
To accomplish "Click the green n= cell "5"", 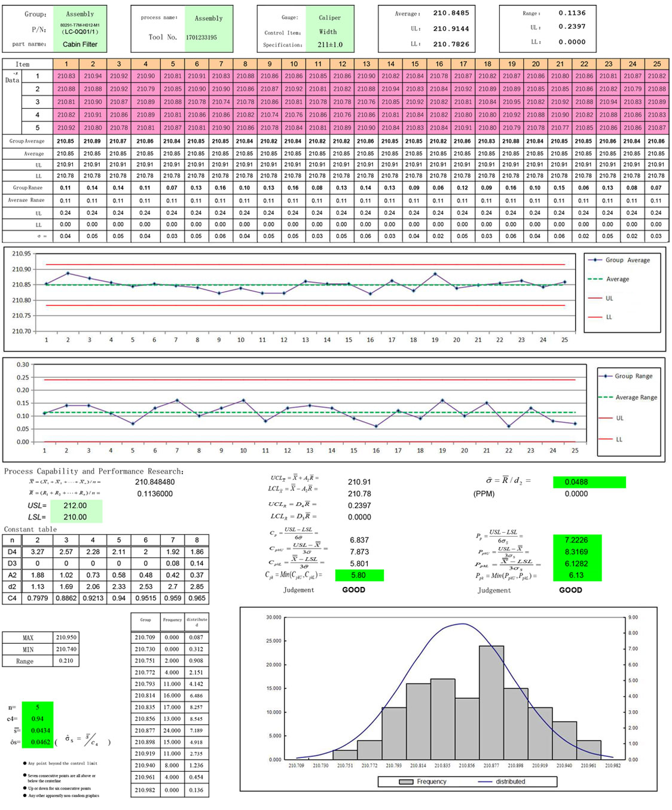I will (x=38, y=707).
